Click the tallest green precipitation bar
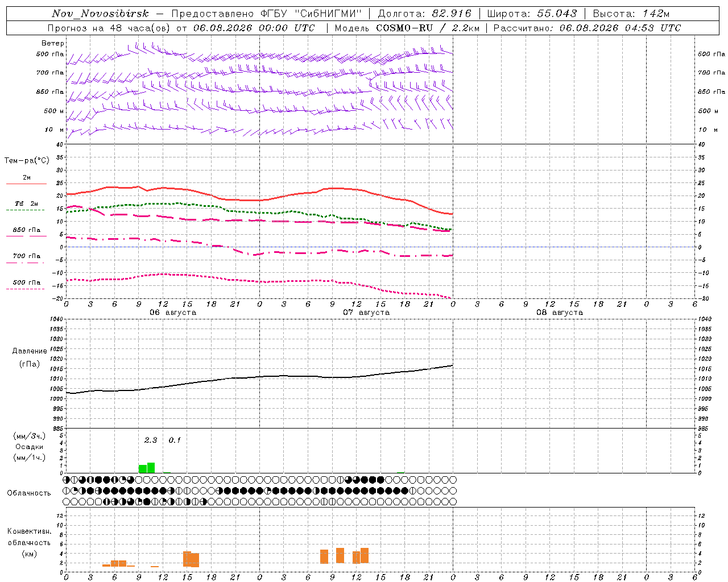The height and width of the screenshot is (582, 728). coord(151,468)
